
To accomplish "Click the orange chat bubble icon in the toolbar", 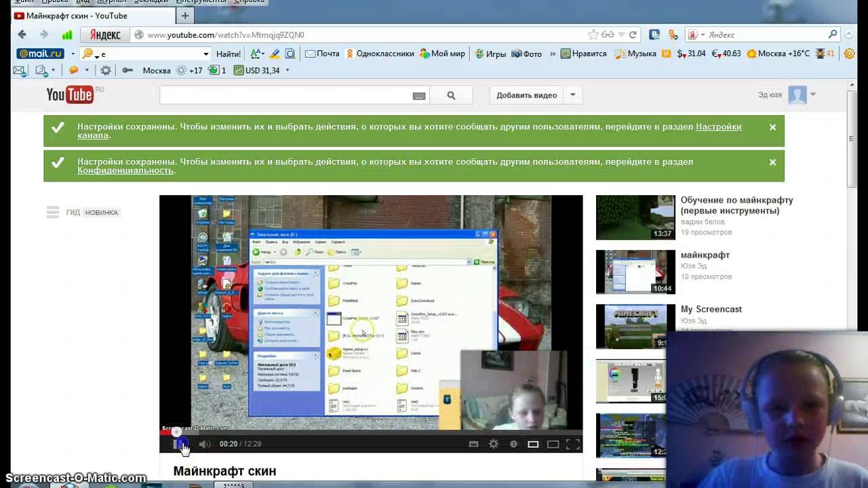I will pos(74,70).
